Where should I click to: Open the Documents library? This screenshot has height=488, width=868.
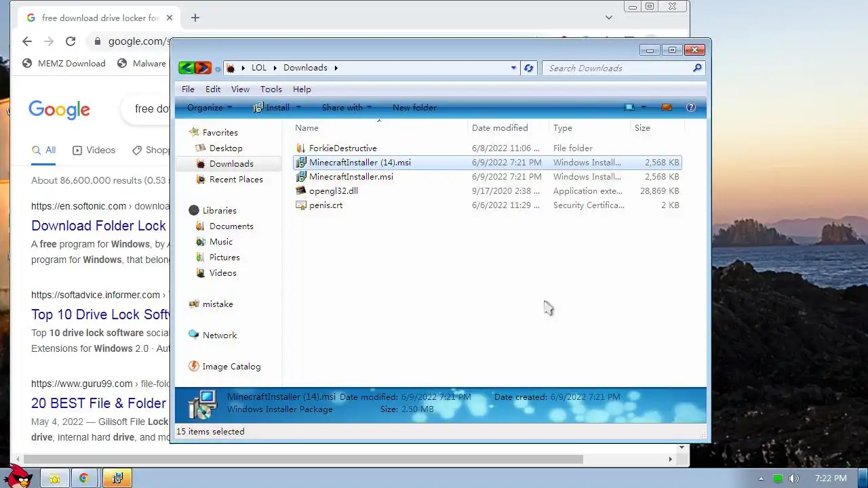tap(231, 226)
